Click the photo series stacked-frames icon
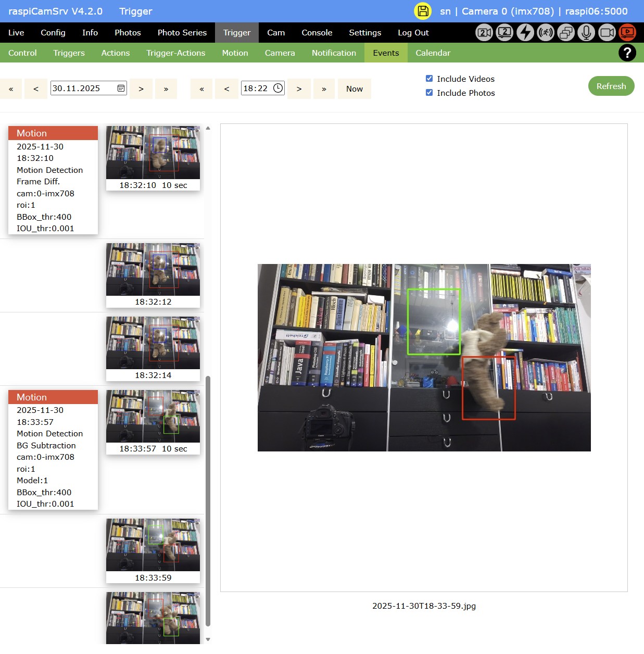 point(566,32)
